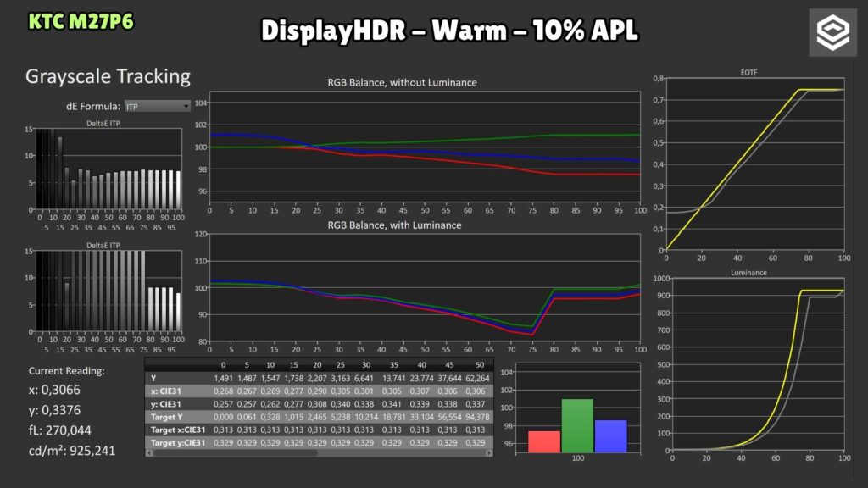Image resolution: width=868 pixels, height=488 pixels.
Task: Click table column header 25
Action: point(340,365)
